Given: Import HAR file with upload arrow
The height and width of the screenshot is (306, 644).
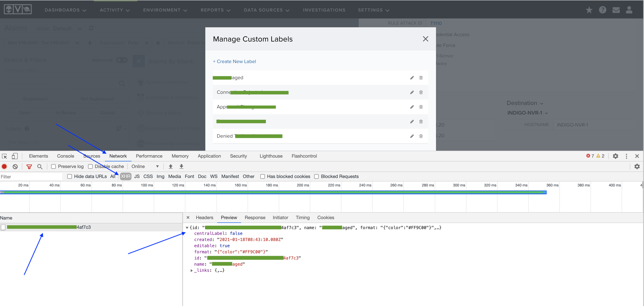Looking at the screenshot, I should click(x=171, y=166).
